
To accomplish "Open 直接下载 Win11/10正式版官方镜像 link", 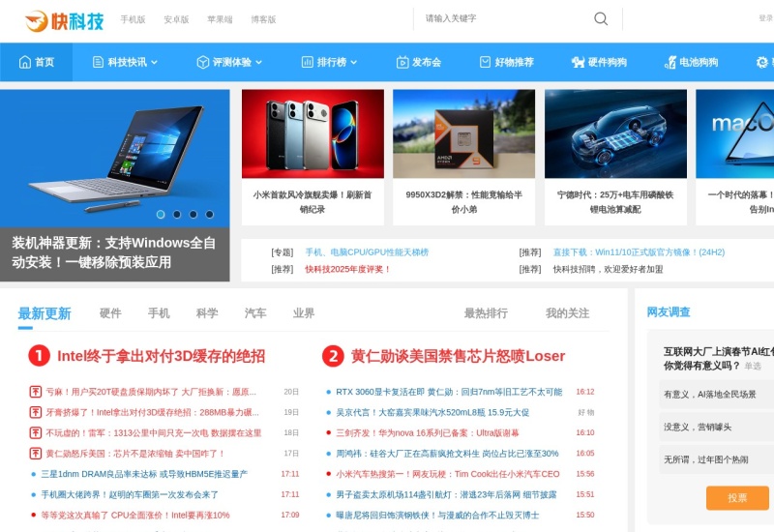I will point(639,252).
